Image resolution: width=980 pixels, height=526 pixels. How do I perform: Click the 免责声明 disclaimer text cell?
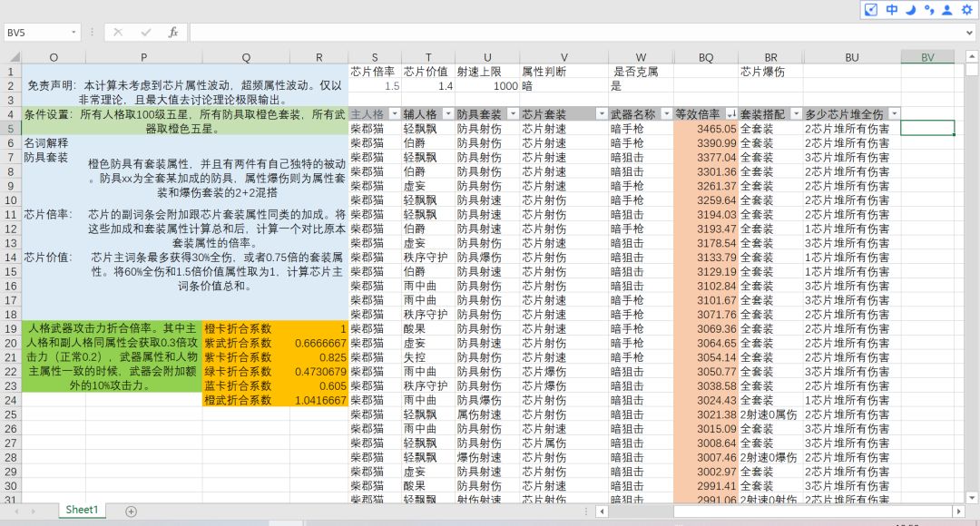coord(185,93)
